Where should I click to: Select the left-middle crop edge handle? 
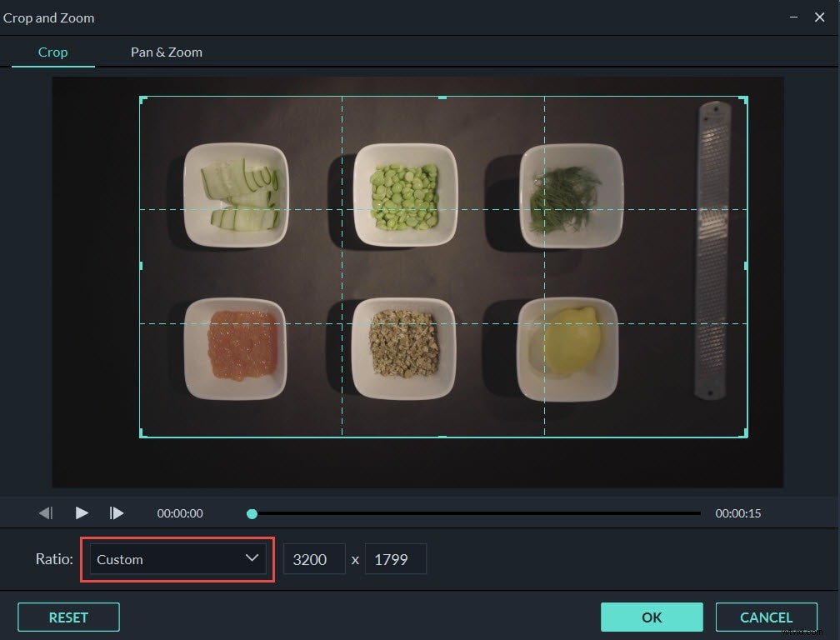[x=141, y=267]
